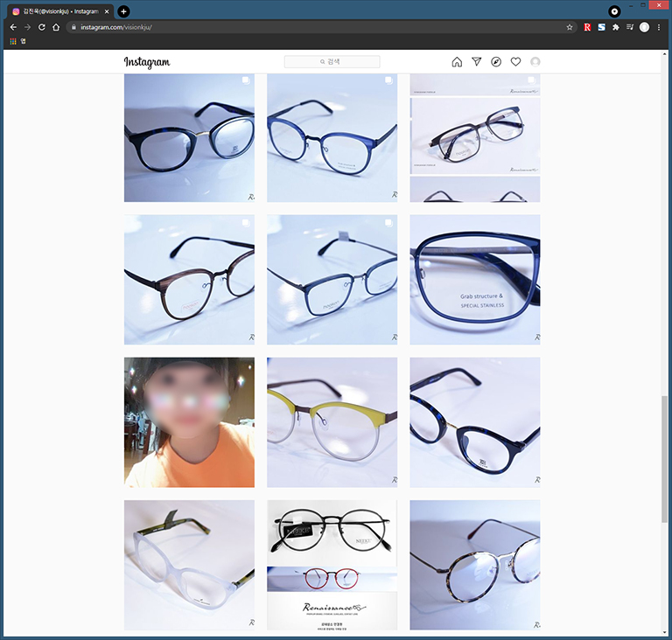Image resolution: width=672 pixels, height=640 pixels.
Task: Open browser extensions puzzle icon
Action: point(615,27)
